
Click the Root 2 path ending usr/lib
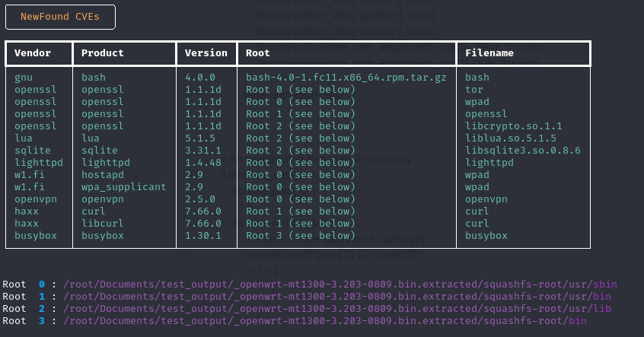pyautogui.click(x=336, y=309)
